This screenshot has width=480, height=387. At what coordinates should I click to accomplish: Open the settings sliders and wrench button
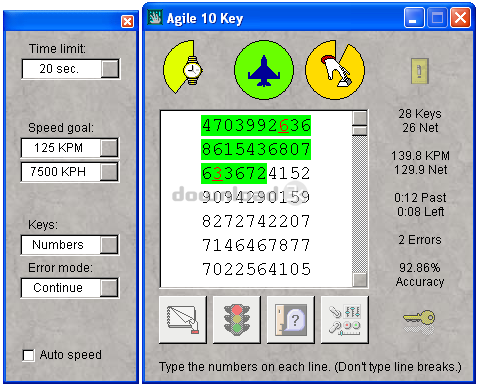(345, 320)
